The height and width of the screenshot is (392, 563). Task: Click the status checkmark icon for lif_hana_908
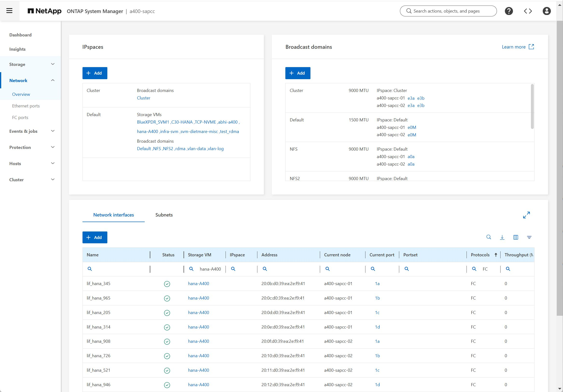(x=167, y=342)
